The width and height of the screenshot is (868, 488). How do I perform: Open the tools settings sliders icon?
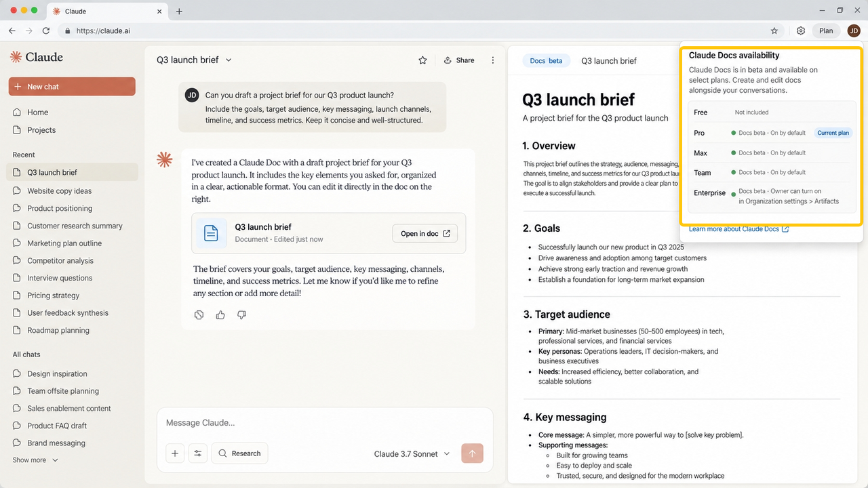pos(198,453)
